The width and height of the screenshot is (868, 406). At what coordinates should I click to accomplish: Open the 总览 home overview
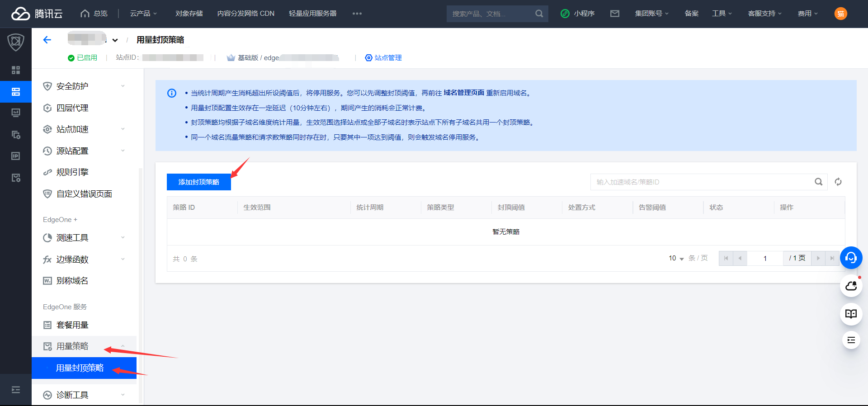pyautogui.click(x=94, y=14)
